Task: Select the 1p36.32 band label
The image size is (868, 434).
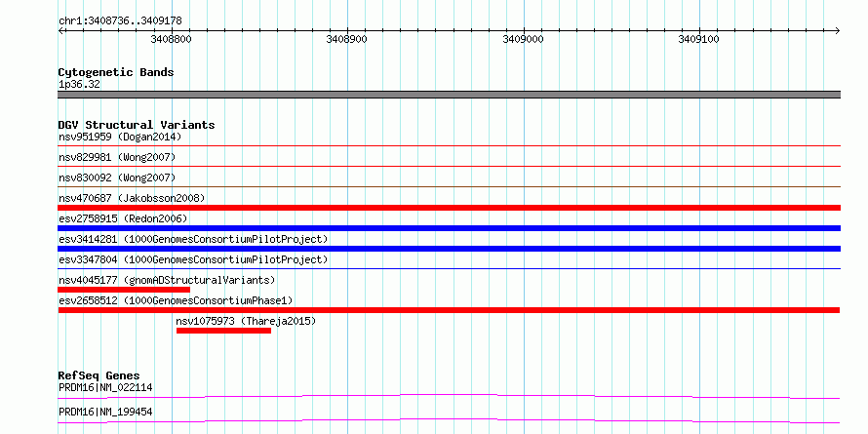Action: 79,85
